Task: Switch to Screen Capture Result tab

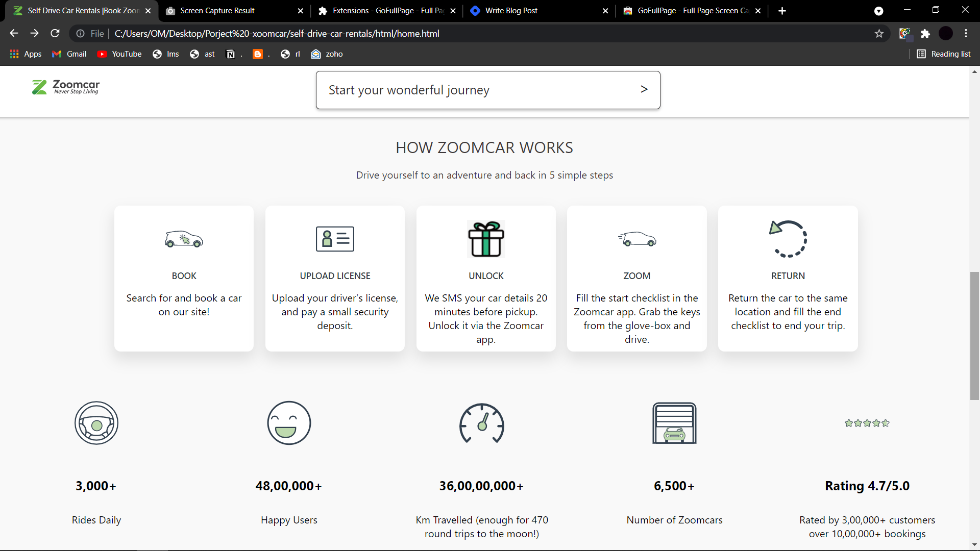Action: (217, 11)
